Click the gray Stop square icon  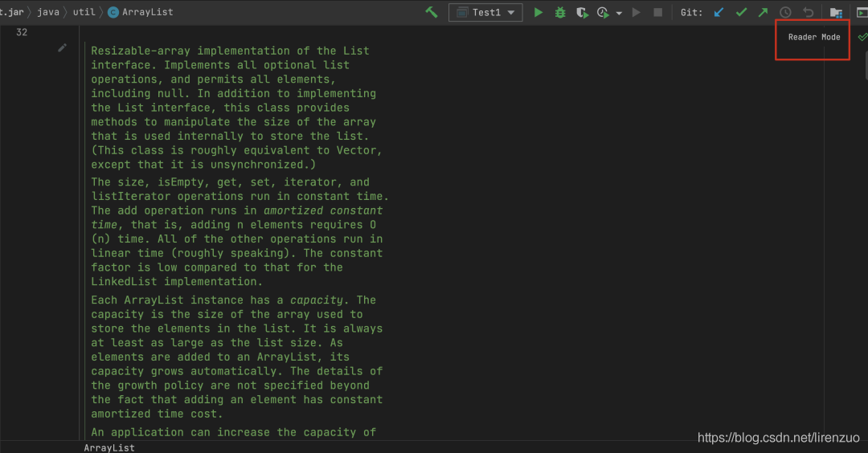point(658,12)
